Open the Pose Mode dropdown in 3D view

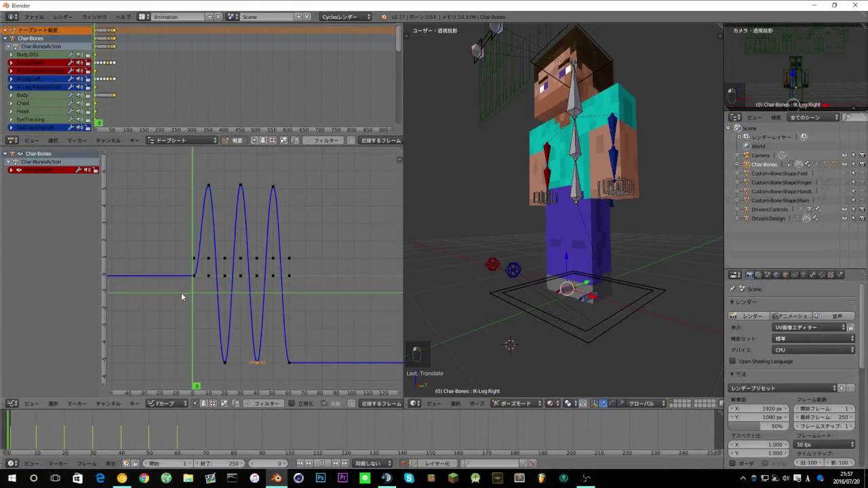(517, 403)
